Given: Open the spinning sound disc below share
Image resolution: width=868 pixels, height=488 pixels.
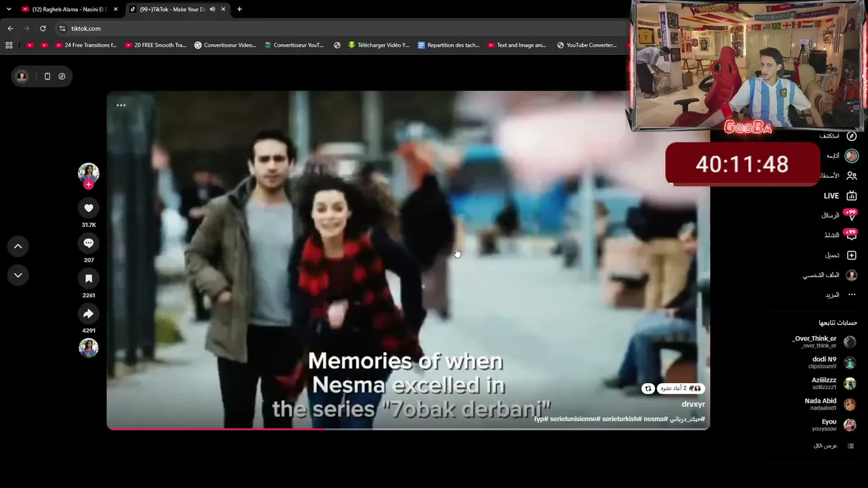Looking at the screenshot, I should [x=88, y=348].
